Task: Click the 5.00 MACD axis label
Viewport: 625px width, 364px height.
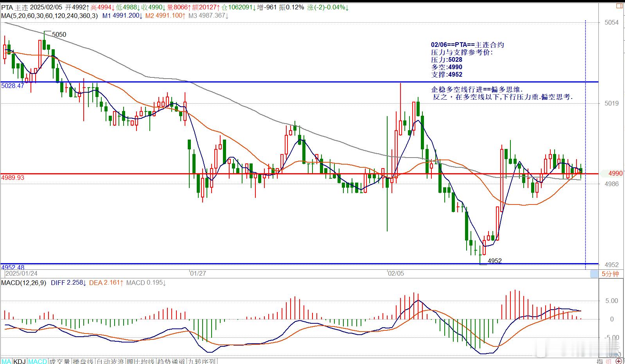Action: (x=612, y=301)
